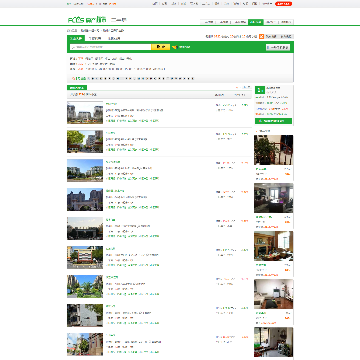
Task: Open the green section label above listings
Action: (77, 88)
